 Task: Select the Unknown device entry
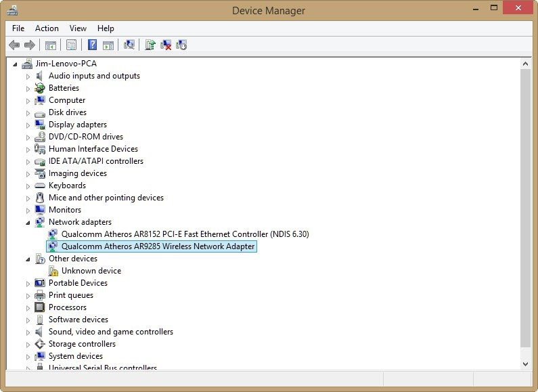pos(91,271)
